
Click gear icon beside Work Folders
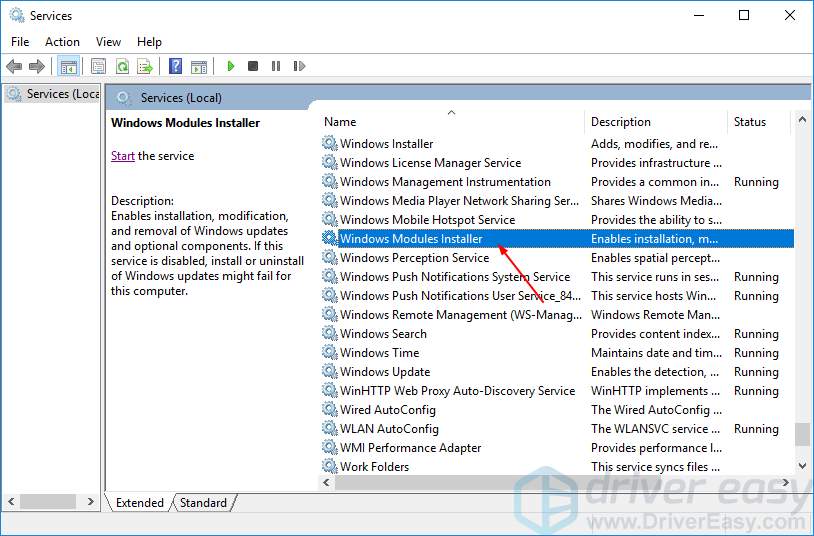coord(330,466)
